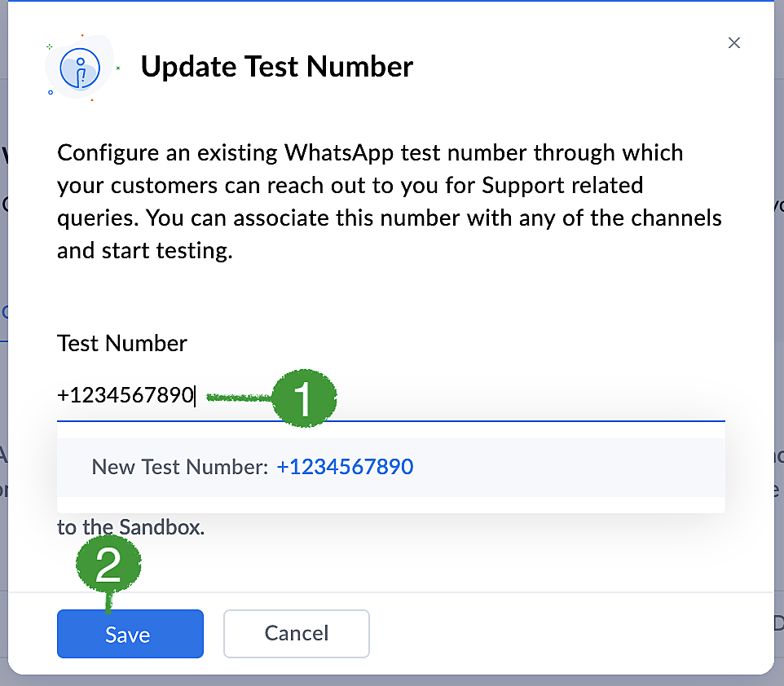The height and width of the screenshot is (686, 784).
Task: Click the "New Test Number:" suggestion label
Action: 179,468
